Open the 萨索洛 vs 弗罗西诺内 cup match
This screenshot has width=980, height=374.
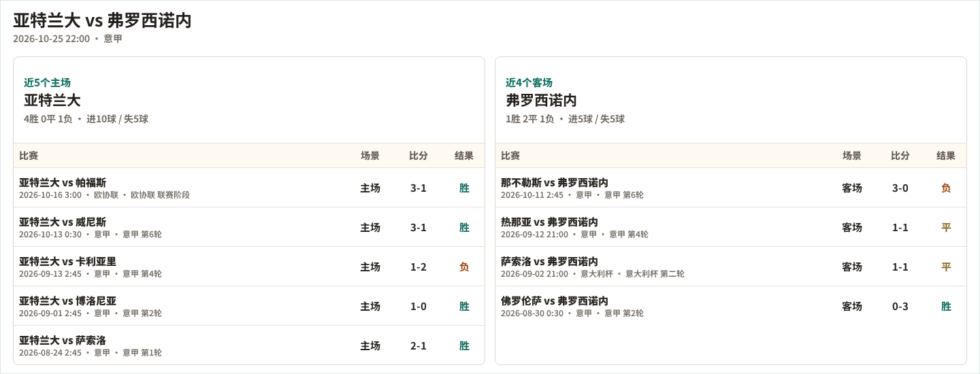click(x=731, y=267)
